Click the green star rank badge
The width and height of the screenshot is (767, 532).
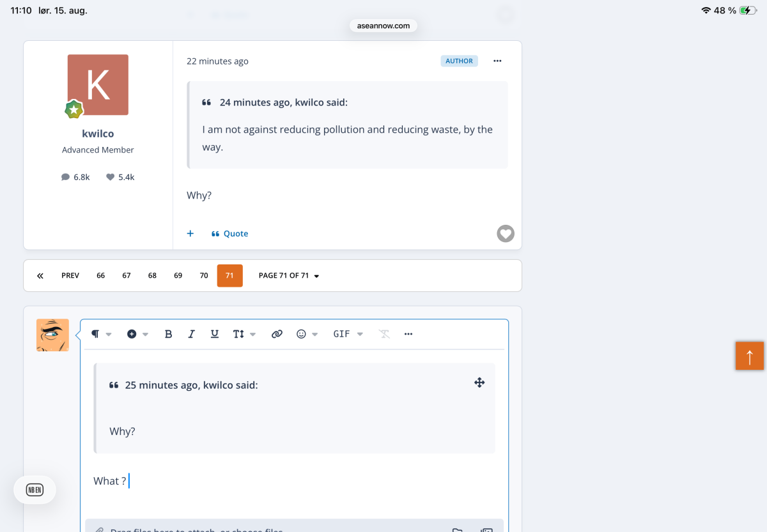click(74, 109)
